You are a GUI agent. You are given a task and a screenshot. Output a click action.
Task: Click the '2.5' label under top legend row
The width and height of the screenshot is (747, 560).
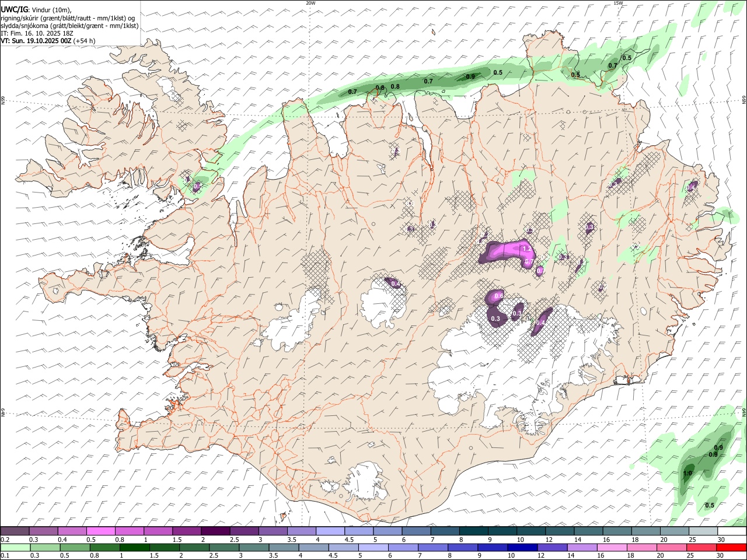click(235, 540)
